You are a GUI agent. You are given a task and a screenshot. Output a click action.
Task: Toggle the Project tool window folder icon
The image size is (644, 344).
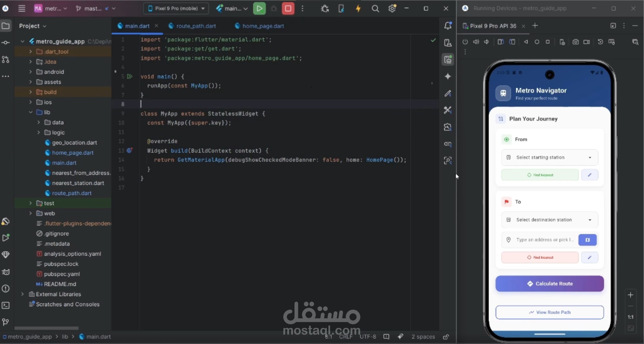pos(6,26)
